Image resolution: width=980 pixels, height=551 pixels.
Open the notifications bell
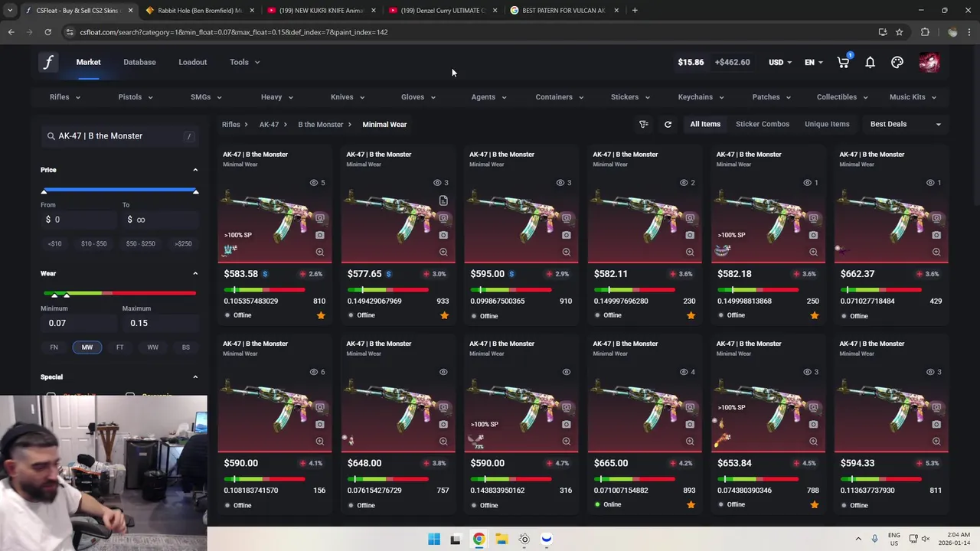[870, 62]
